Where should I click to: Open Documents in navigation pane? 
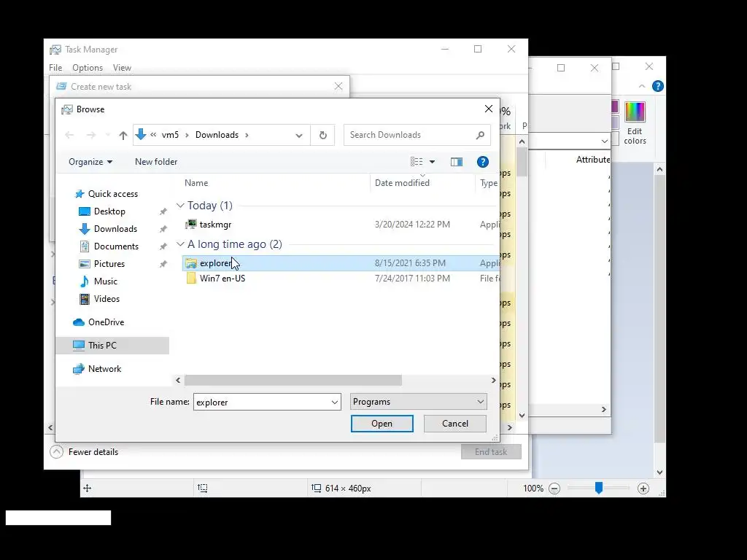[x=116, y=246]
